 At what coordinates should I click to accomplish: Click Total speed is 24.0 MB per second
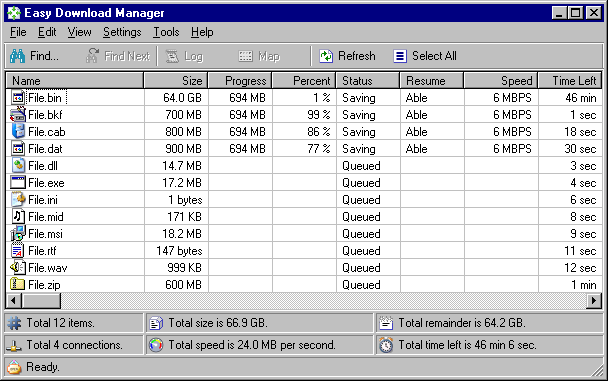252,345
